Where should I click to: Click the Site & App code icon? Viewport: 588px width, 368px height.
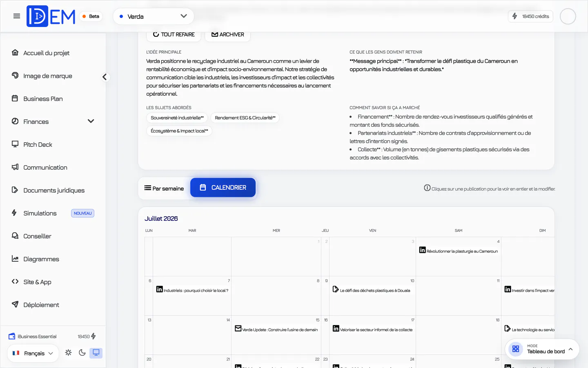(15, 281)
